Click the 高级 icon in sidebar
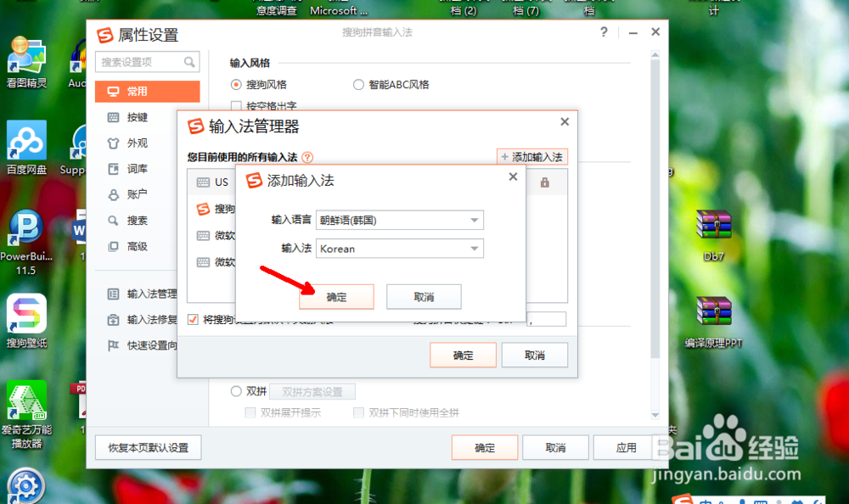849x504 pixels. click(113, 247)
